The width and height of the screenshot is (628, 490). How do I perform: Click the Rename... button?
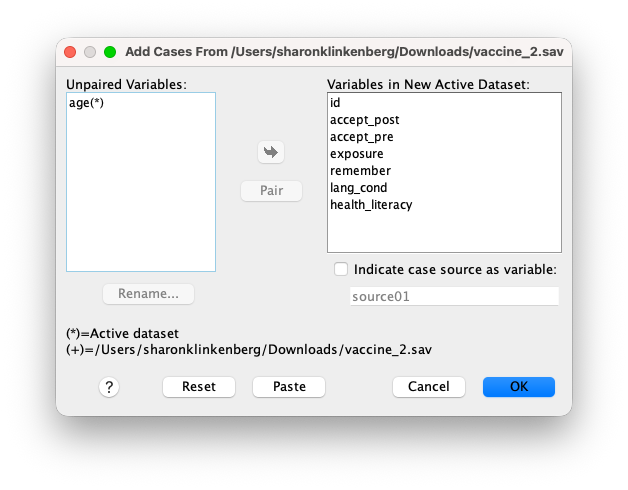148,294
